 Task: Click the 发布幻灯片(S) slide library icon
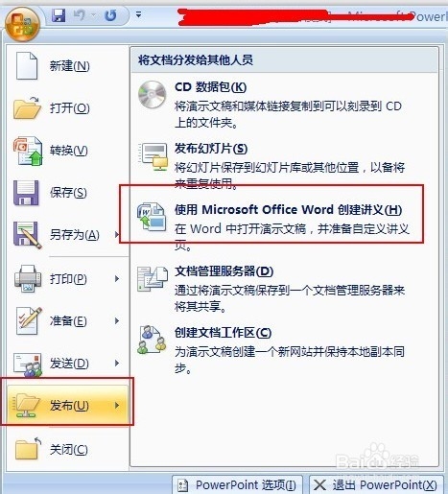(x=153, y=156)
